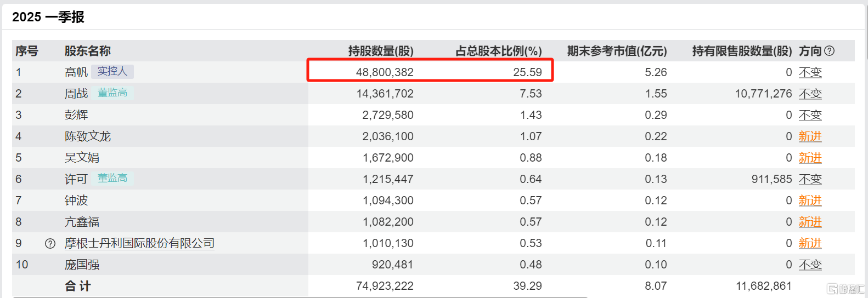Click percentage value 1.07
Screen dimensions: 868x298
pos(531,136)
